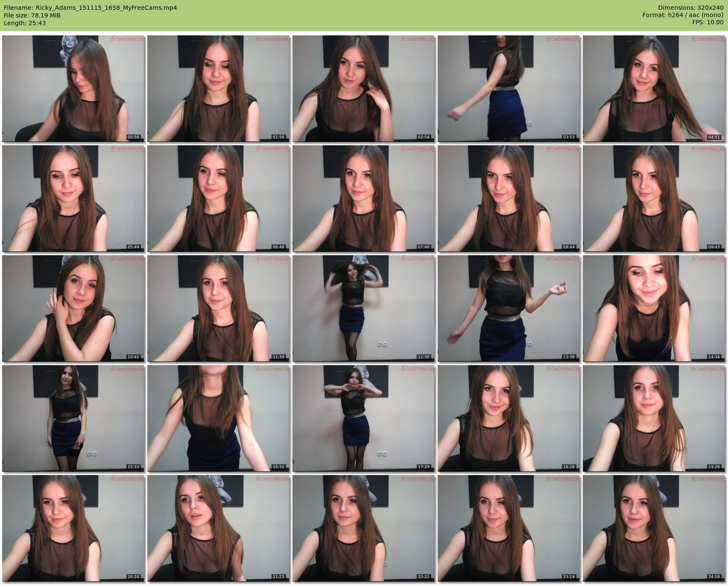Click the 'Length: 25:43' text
The height and width of the screenshot is (585, 728).
pyautogui.click(x=25, y=23)
